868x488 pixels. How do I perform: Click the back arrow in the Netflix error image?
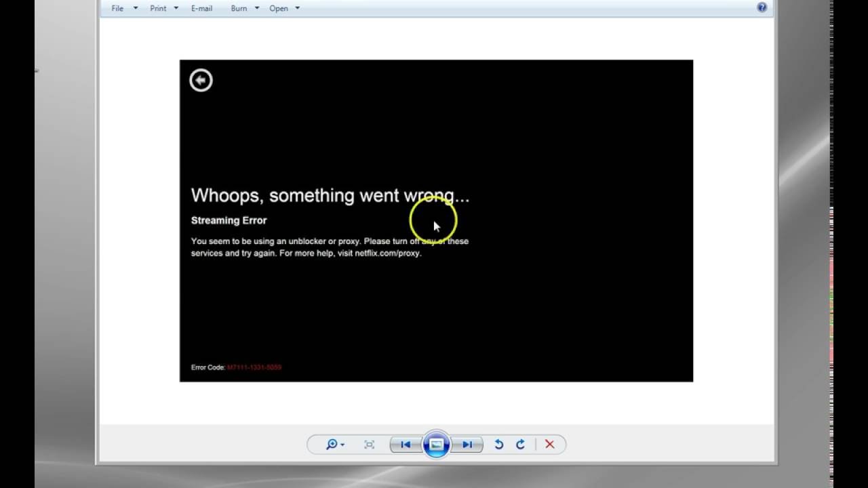coord(201,80)
